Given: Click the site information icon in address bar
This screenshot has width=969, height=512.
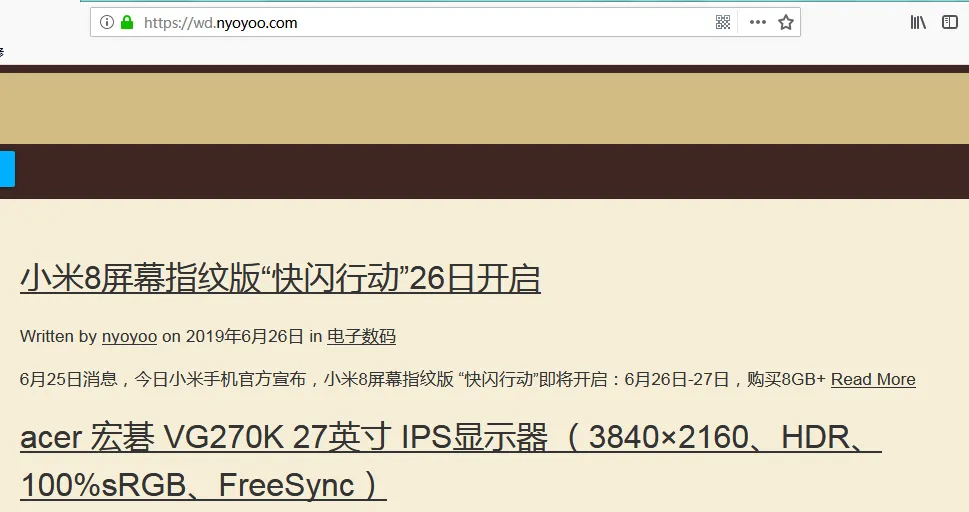Looking at the screenshot, I should pyautogui.click(x=107, y=23).
